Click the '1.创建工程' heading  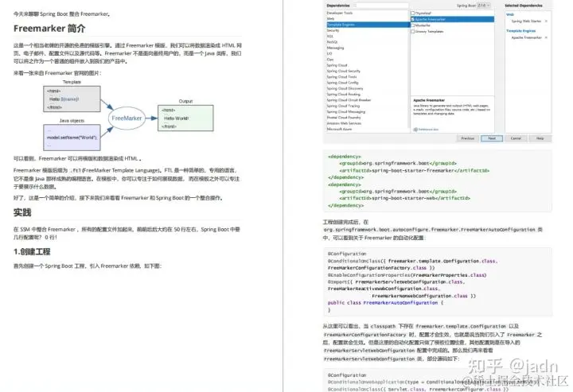tap(32, 251)
